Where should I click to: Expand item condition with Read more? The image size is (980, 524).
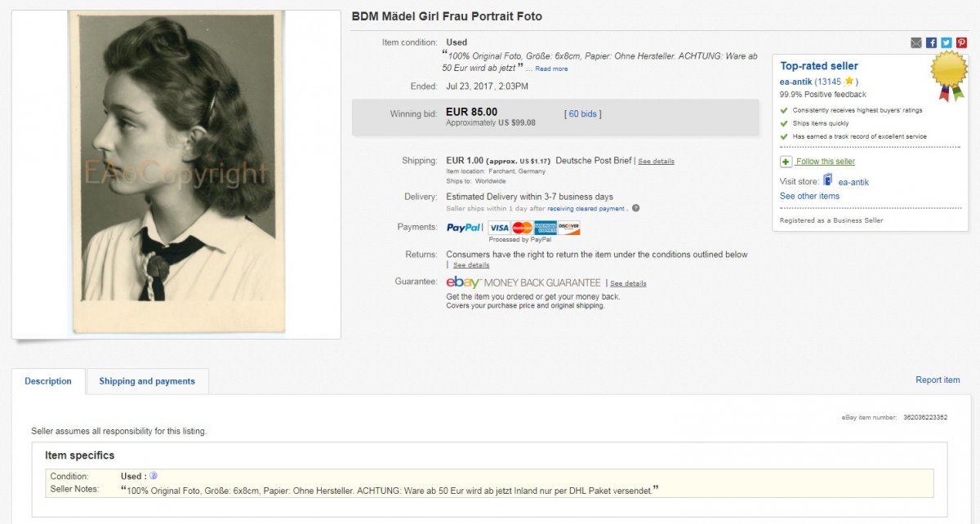(551, 69)
